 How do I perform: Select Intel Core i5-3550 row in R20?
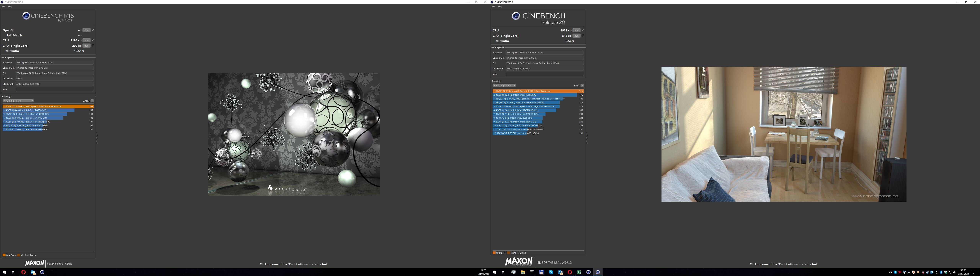point(538,118)
